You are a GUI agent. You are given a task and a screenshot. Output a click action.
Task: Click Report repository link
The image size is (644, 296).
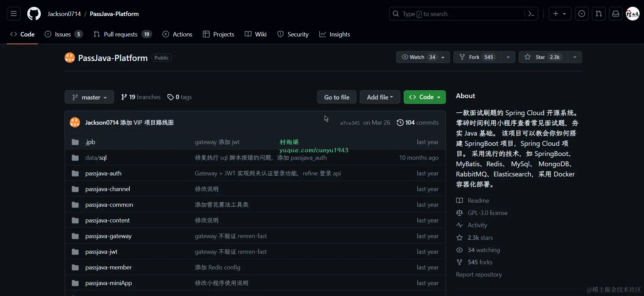click(x=479, y=275)
